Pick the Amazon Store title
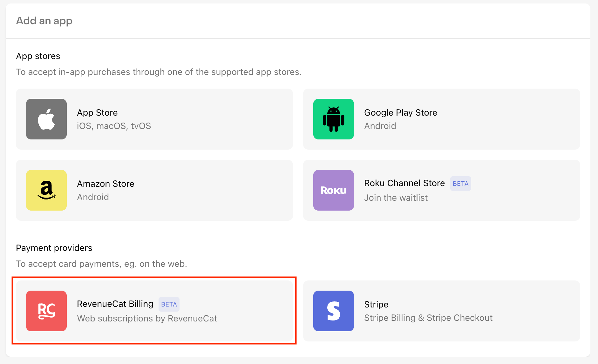Screen dimensions: 598x364 pyautogui.click(x=105, y=184)
